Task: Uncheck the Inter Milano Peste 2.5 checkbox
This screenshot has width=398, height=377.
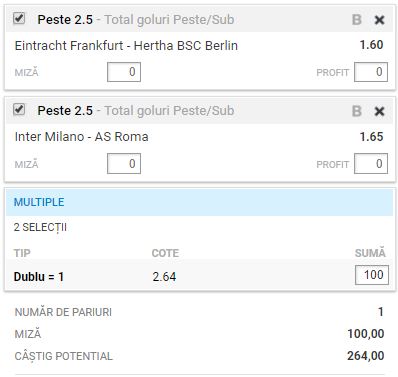Action: [19, 109]
